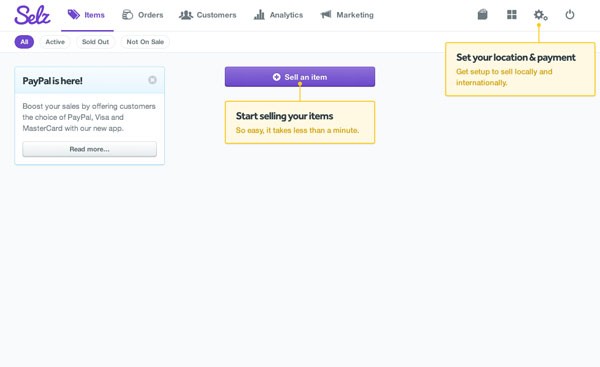This screenshot has width=600, height=367.
Task: Open the store bag icon
Action: point(483,15)
